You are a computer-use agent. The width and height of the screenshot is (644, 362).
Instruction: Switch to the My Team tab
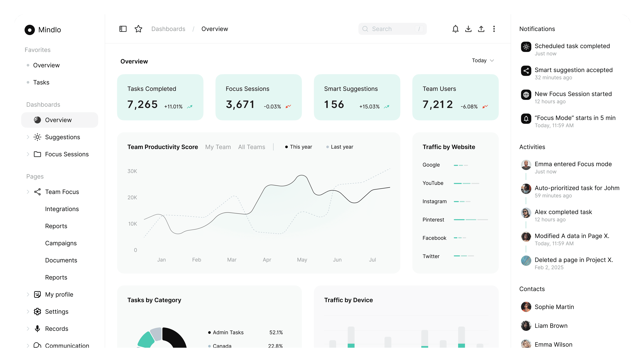click(218, 147)
